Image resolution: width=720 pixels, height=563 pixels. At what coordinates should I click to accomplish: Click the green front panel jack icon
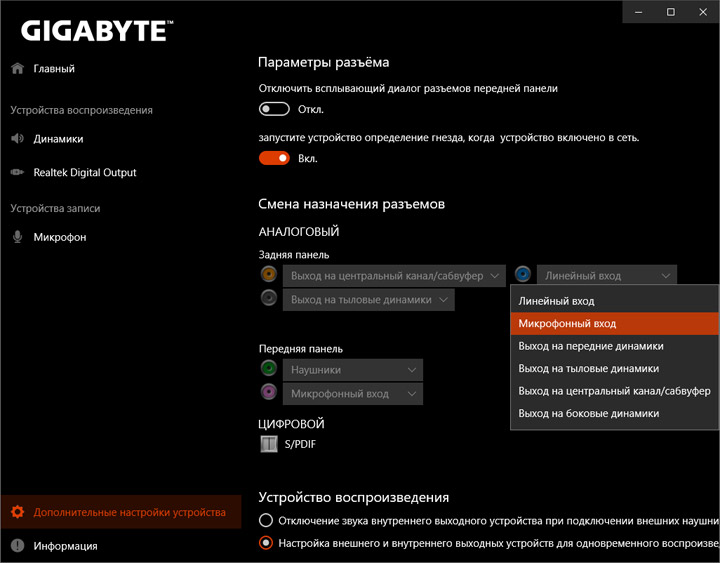tap(268, 369)
